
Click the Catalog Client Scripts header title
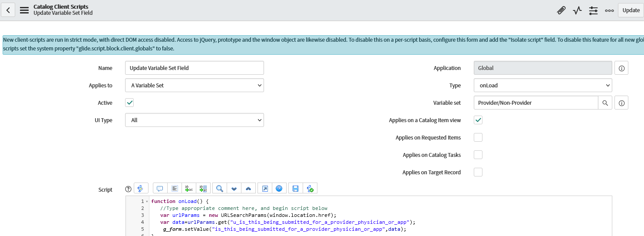[61, 7]
